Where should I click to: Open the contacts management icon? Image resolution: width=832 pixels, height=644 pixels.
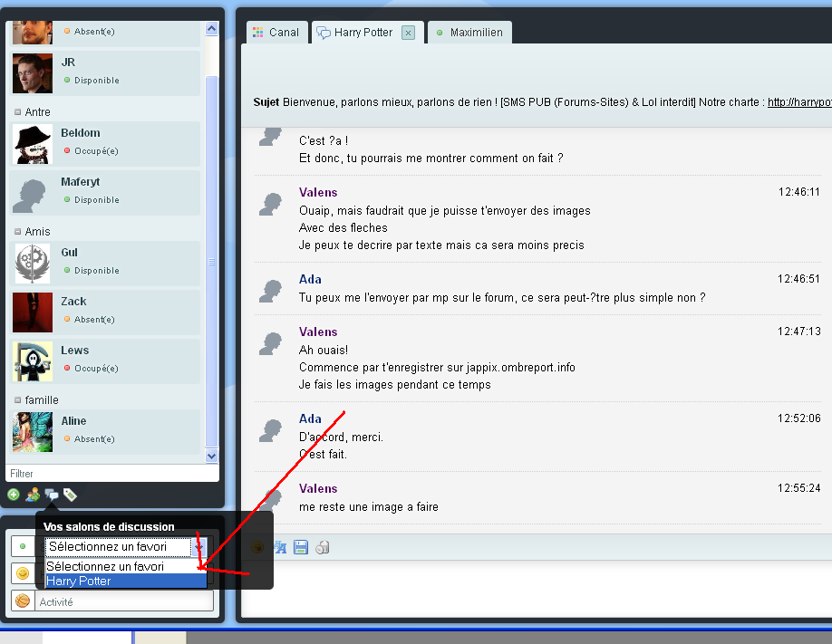click(x=33, y=495)
